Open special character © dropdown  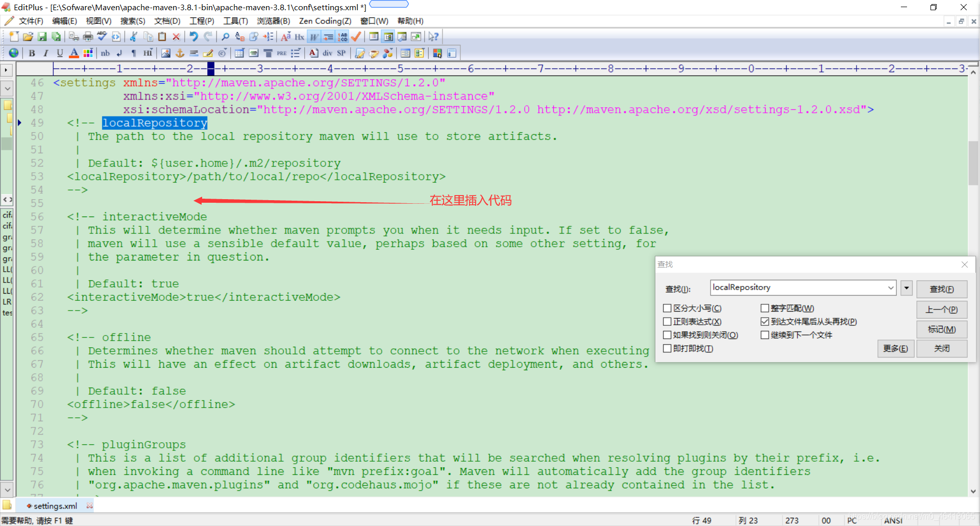[x=222, y=53]
